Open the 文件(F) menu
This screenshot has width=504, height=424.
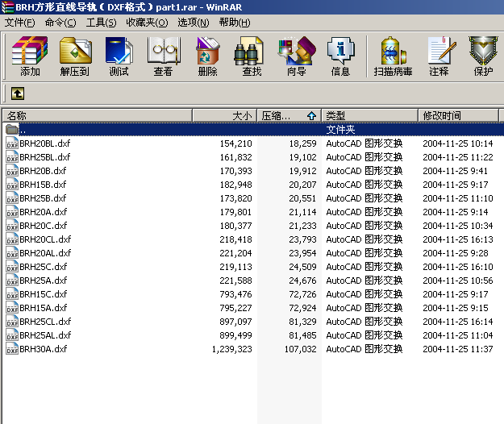(x=20, y=23)
